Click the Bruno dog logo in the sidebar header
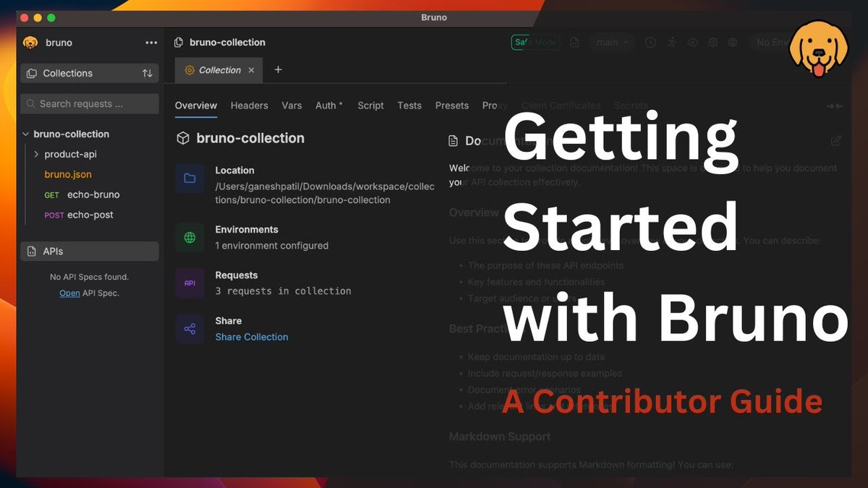868x488 pixels. (x=30, y=43)
